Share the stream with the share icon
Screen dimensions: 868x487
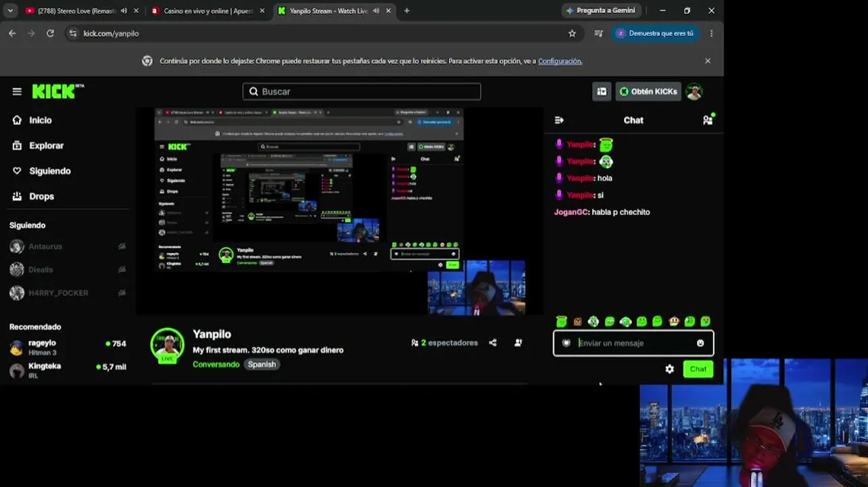pyautogui.click(x=493, y=343)
